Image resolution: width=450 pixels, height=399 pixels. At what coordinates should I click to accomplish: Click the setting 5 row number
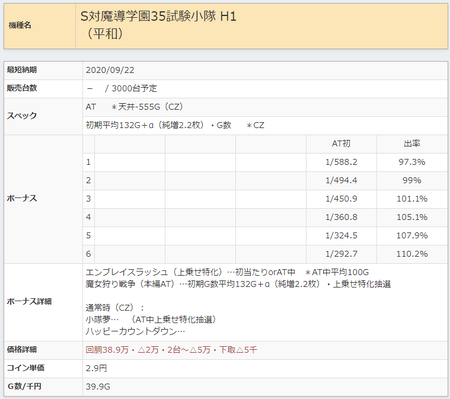[88, 235]
